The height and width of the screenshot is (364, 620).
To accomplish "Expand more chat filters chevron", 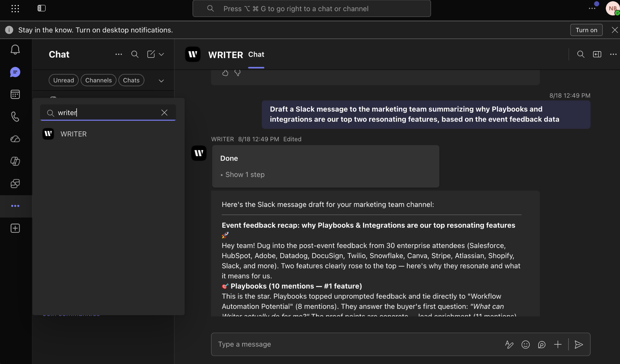I will click(x=161, y=81).
